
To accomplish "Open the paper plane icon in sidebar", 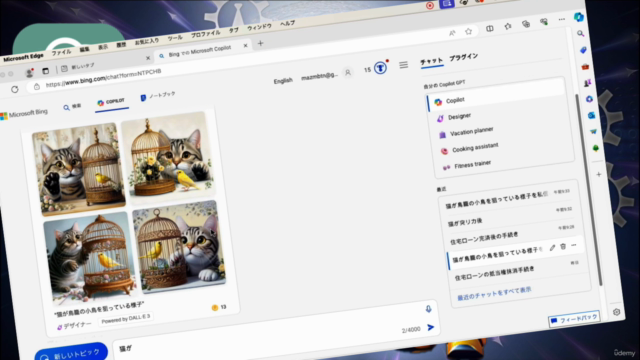I will 593,131.
